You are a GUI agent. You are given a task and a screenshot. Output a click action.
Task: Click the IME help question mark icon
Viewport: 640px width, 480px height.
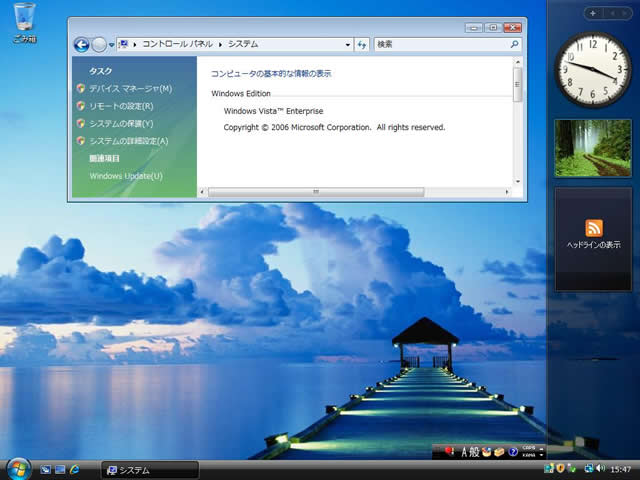click(513, 452)
